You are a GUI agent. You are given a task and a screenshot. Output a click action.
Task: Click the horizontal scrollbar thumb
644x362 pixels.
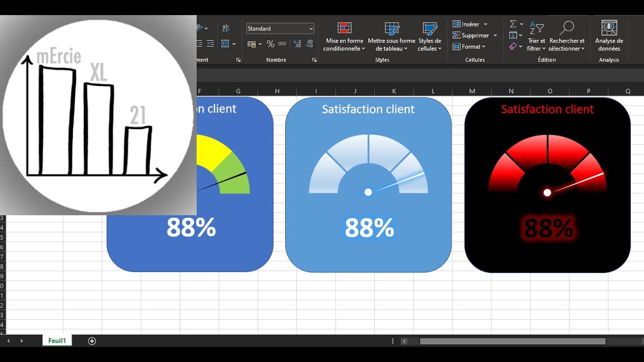[x=513, y=341]
